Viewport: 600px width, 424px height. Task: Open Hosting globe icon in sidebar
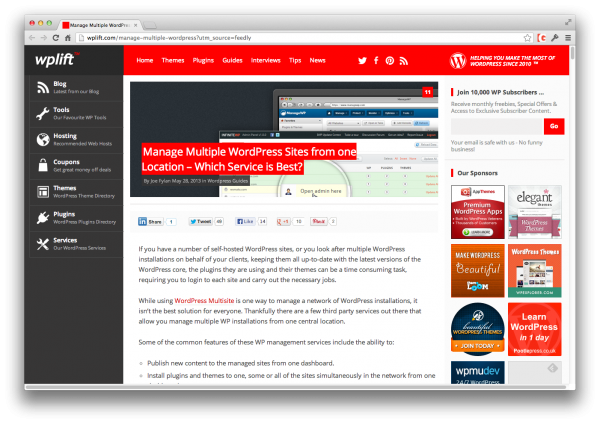43,139
